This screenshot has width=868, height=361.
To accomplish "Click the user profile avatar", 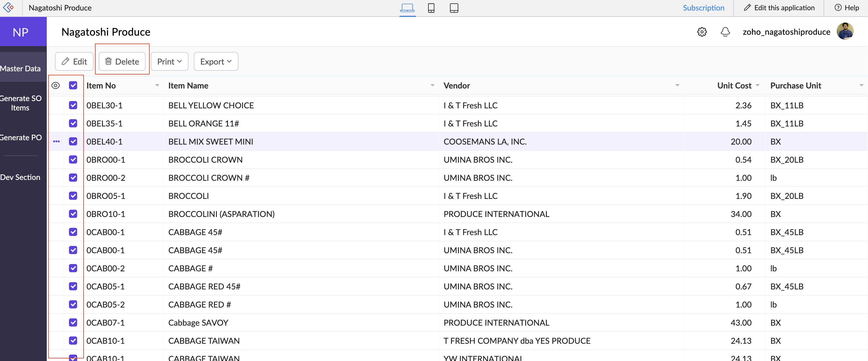I will (845, 32).
